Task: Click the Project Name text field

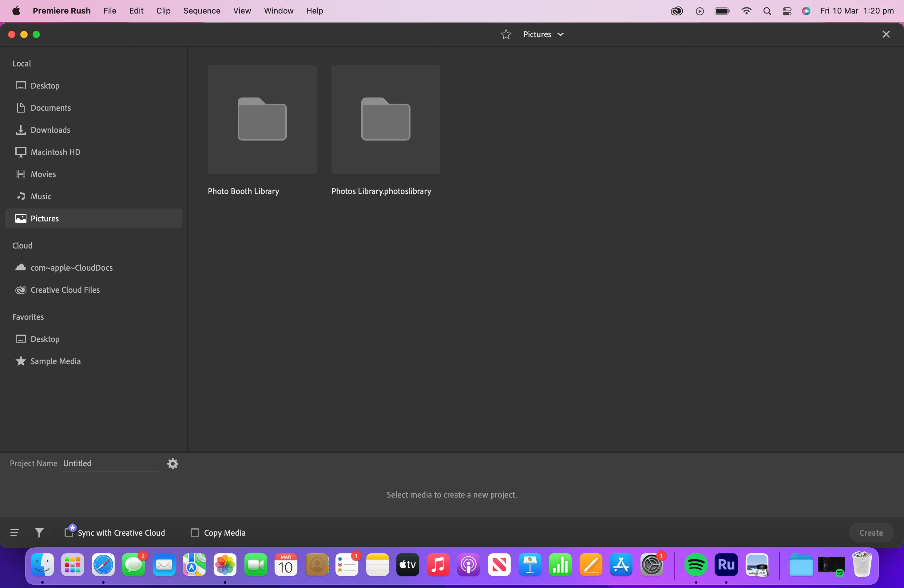Action: click(110, 463)
